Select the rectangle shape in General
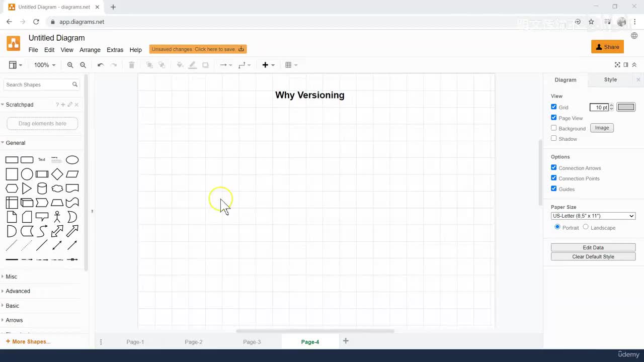Screen dimensions: 644x362 pos(12,160)
